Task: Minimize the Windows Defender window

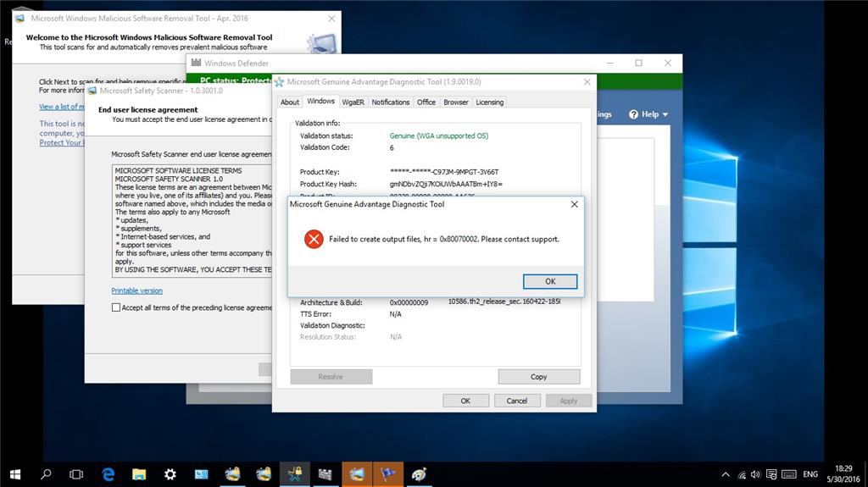Action: point(610,63)
